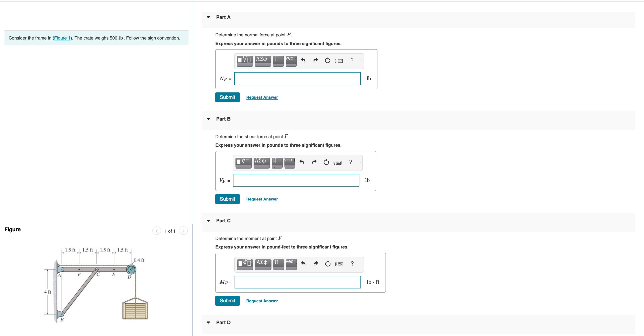Open the Figure 1 link
Image resolution: width=644 pixels, height=336 pixels.
tap(62, 38)
